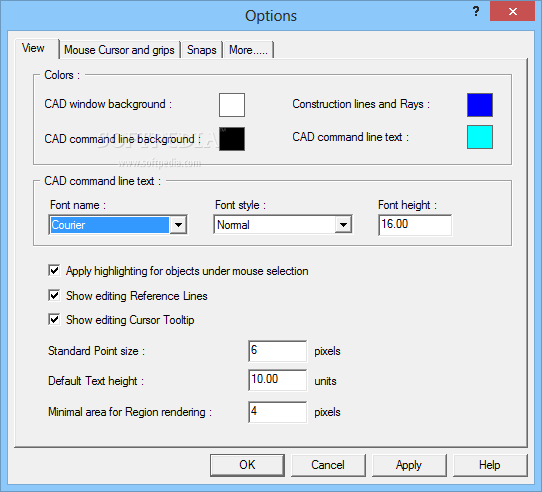The height and width of the screenshot is (492, 542).
Task: Switch to the Snaps tab
Action: (x=202, y=50)
